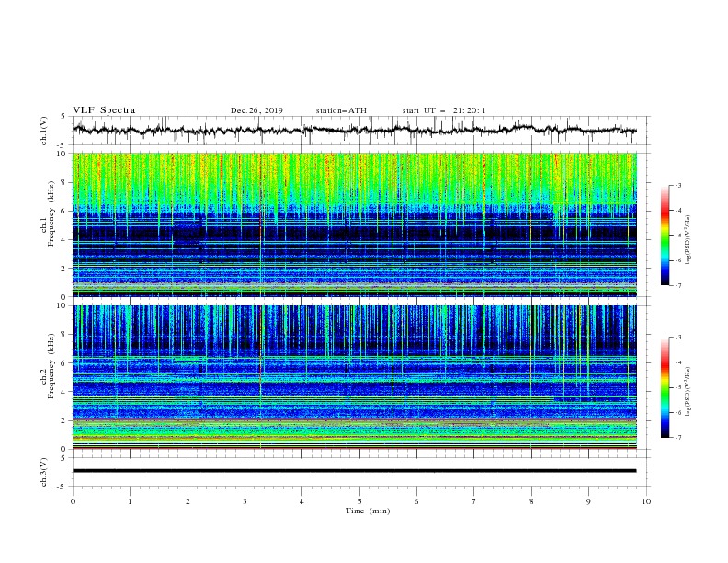
Task: Click time axis tick label "1"
Action: (130, 501)
